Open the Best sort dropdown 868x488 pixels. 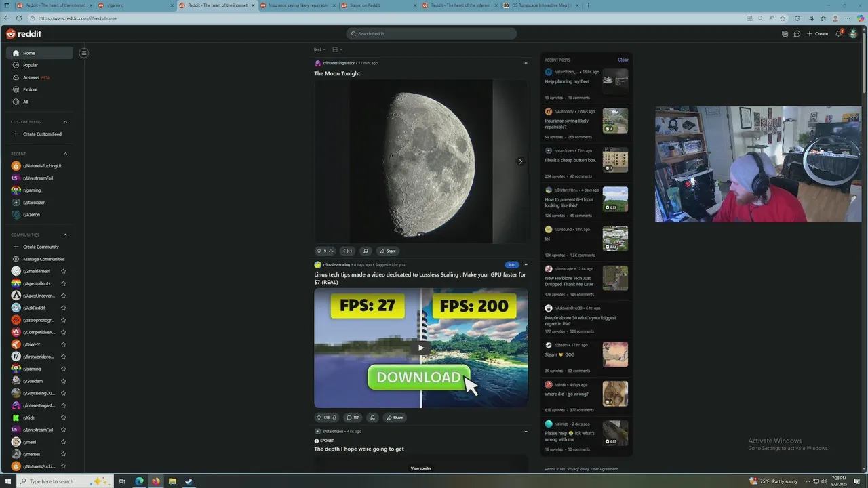(x=320, y=49)
